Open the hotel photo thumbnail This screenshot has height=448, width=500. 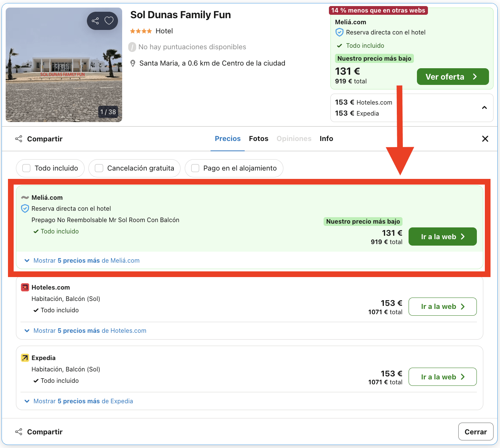point(64,65)
